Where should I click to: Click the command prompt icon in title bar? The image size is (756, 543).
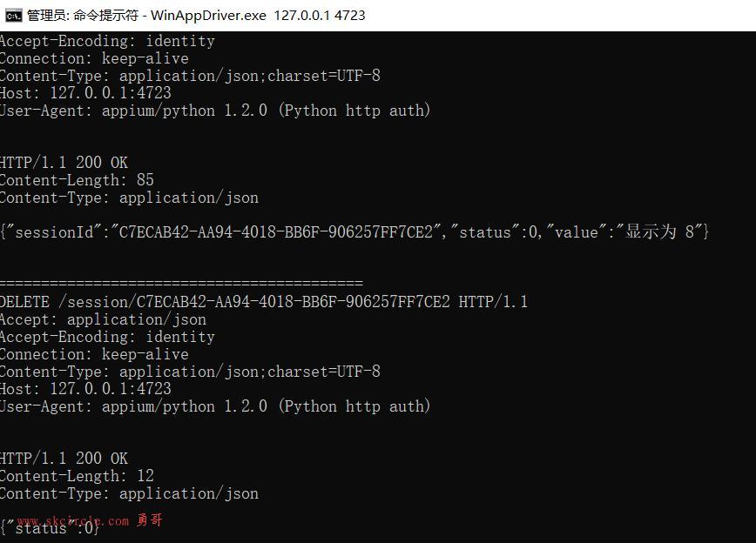pos(14,16)
